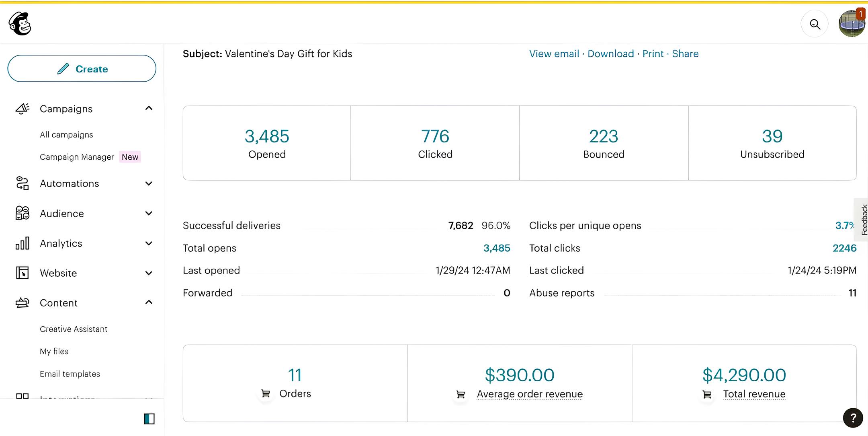Open All campaigns menu item

point(66,135)
